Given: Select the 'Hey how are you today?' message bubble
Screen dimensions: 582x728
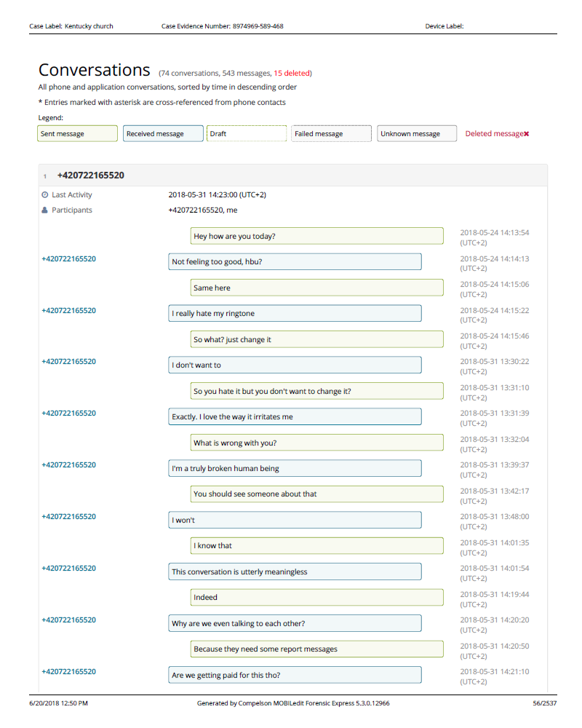Looking at the screenshot, I should click(316, 236).
